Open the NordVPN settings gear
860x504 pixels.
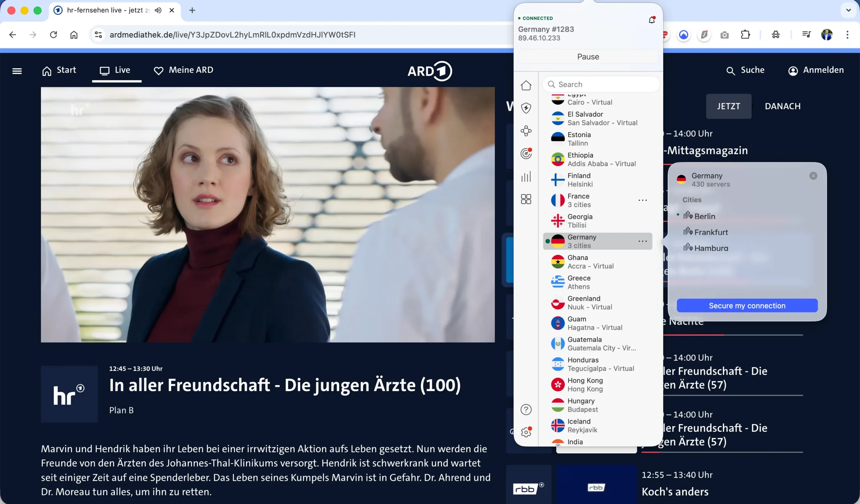click(x=525, y=432)
